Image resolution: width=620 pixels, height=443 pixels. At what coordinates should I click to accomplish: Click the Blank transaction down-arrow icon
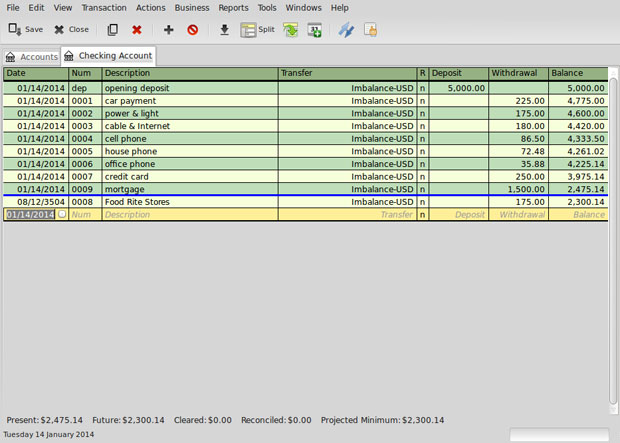tap(225, 30)
